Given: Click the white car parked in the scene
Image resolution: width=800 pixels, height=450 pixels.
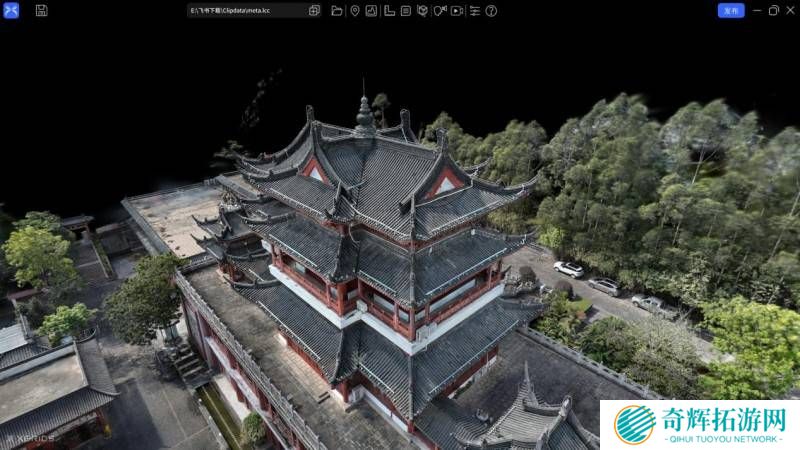Looking at the screenshot, I should tap(568, 268).
